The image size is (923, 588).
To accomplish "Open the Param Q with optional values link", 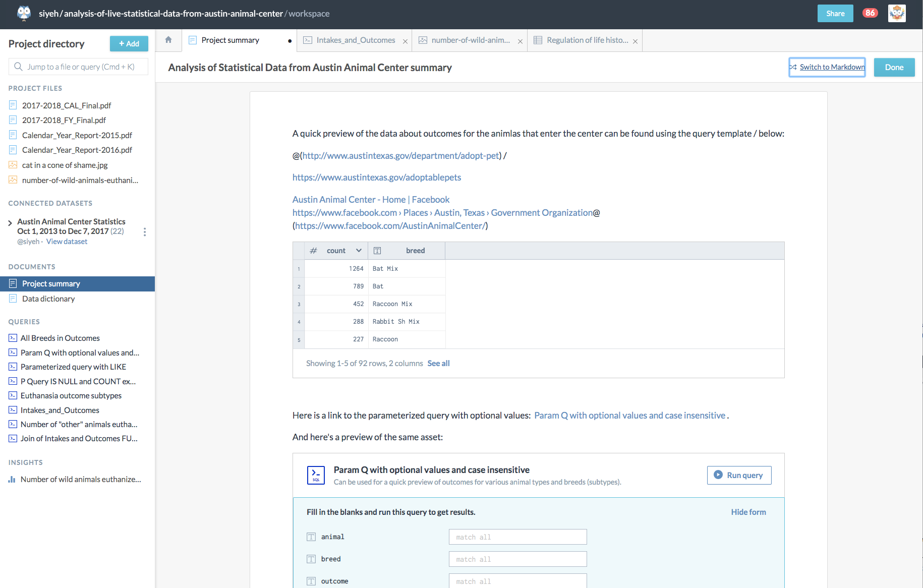I will point(629,416).
